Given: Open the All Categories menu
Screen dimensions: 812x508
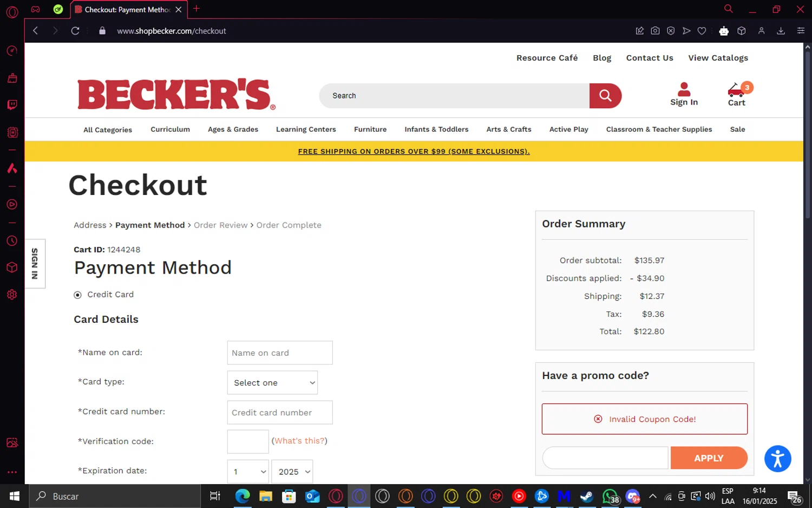Looking at the screenshot, I should click(108, 130).
